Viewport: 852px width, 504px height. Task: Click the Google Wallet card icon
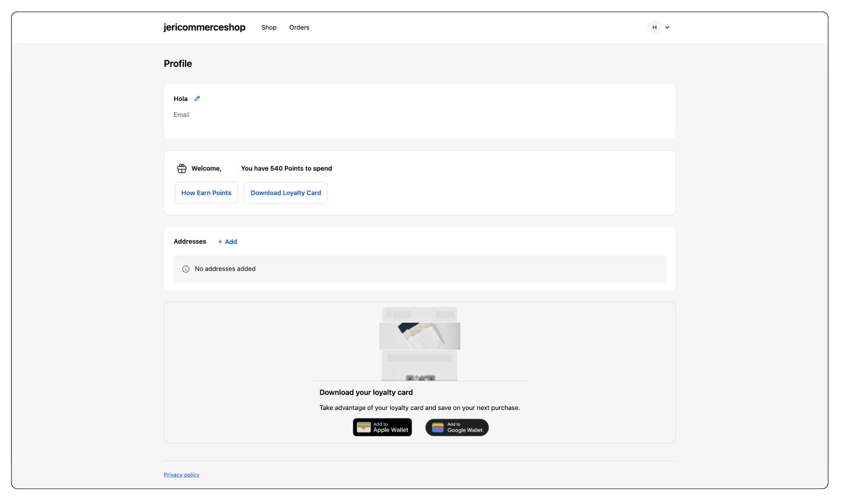tap(438, 427)
